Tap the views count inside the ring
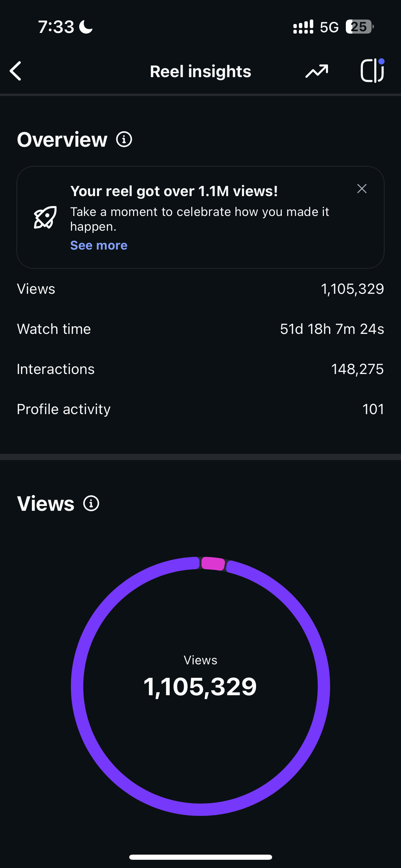 point(200,687)
